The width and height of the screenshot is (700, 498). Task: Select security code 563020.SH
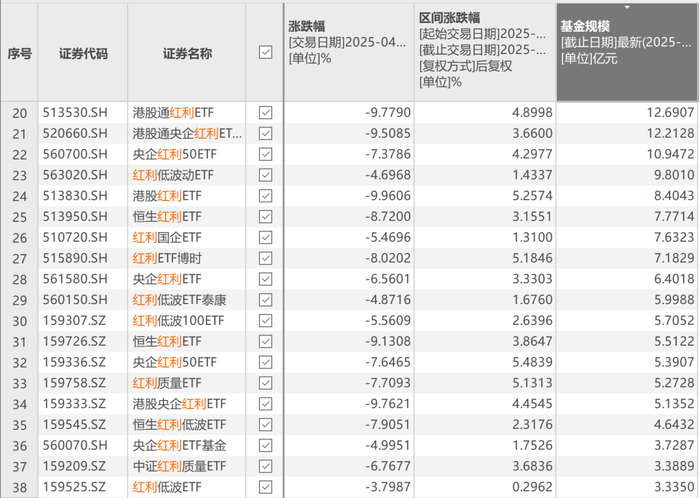[75, 175]
